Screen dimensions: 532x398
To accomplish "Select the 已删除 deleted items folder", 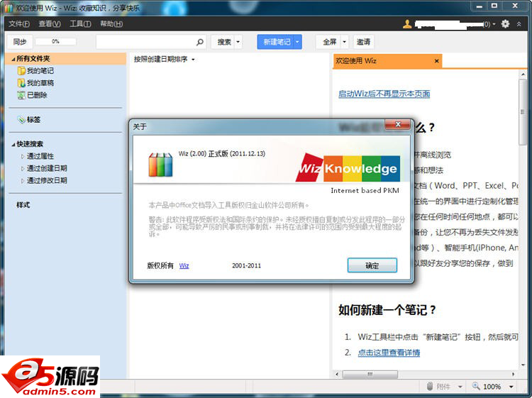I will click(x=37, y=95).
